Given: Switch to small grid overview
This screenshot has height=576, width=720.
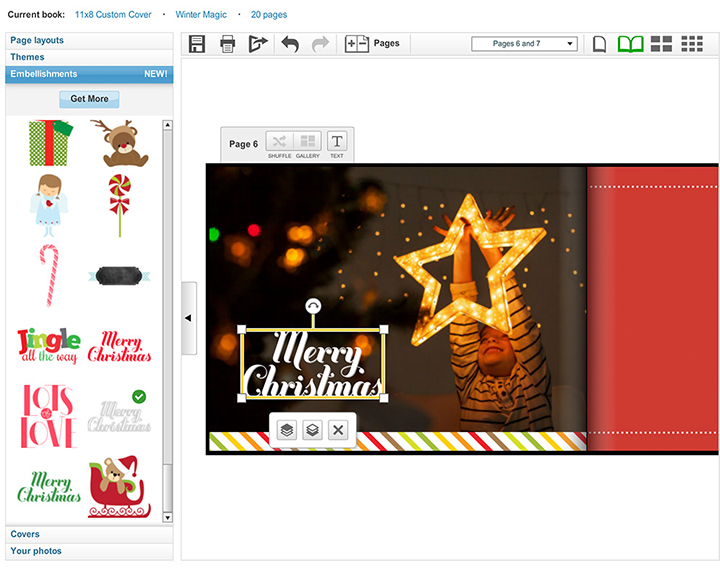Looking at the screenshot, I should (x=692, y=44).
